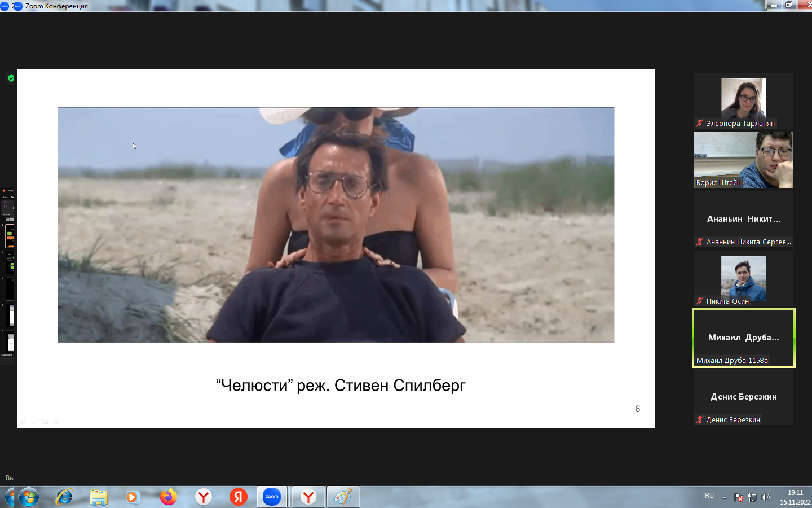
Task: Click slide number 6 on the slide
Action: click(638, 409)
